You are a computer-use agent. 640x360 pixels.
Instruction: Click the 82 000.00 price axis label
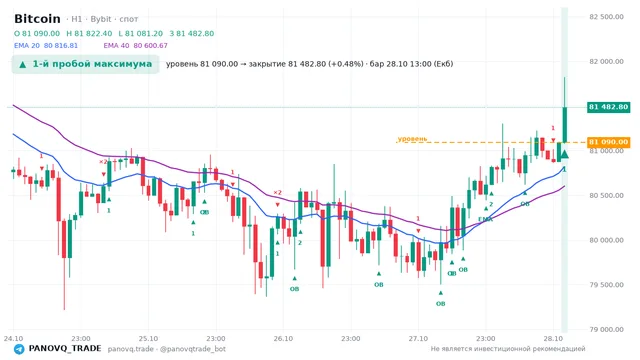(x=607, y=61)
